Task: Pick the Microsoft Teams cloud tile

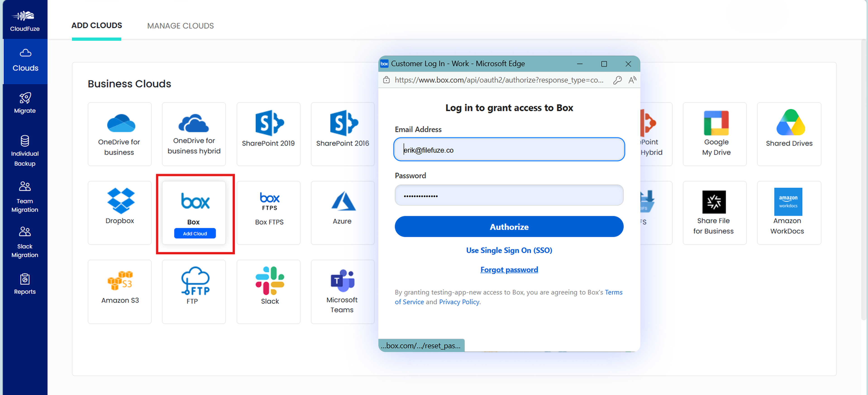Action: 342,292
